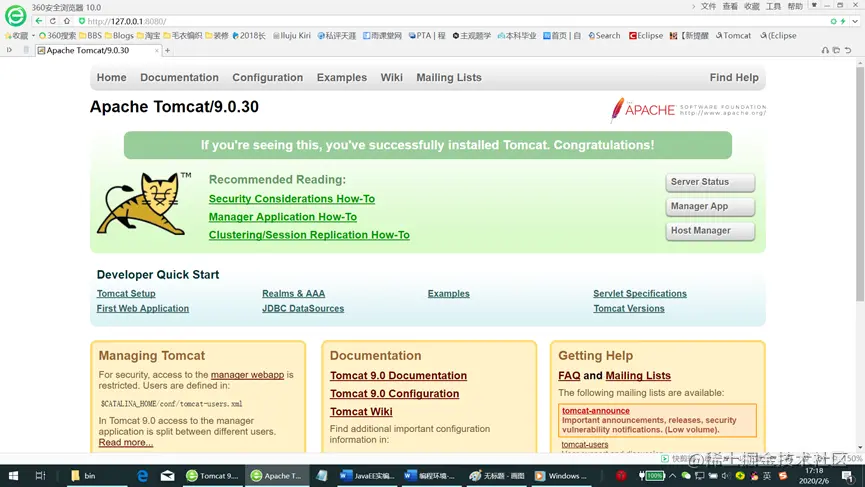Open Task View on the taskbar

click(40, 475)
